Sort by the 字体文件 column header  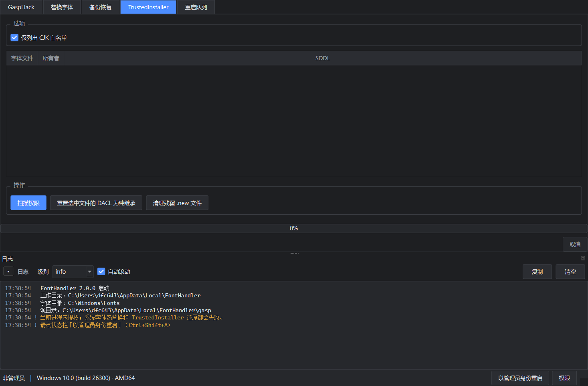[x=22, y=58]
